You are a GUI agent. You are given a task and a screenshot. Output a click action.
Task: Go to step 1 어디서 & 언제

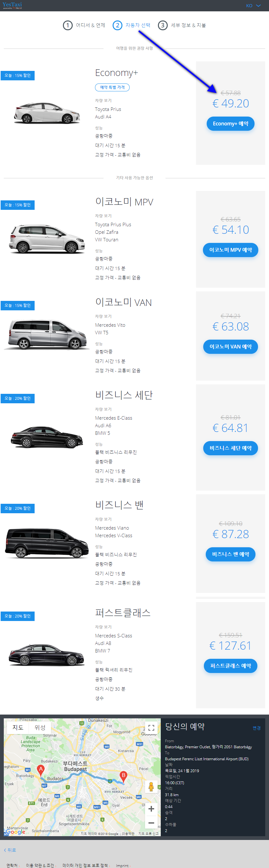84,25
